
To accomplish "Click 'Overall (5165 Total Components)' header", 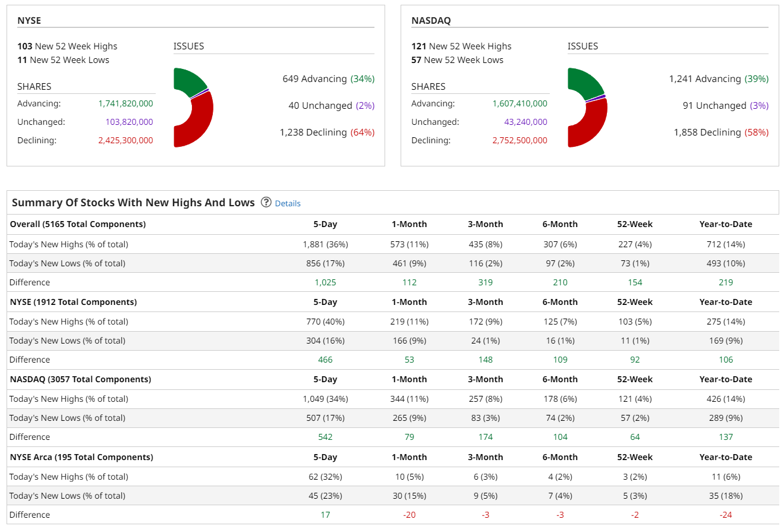I will (78, 224).
